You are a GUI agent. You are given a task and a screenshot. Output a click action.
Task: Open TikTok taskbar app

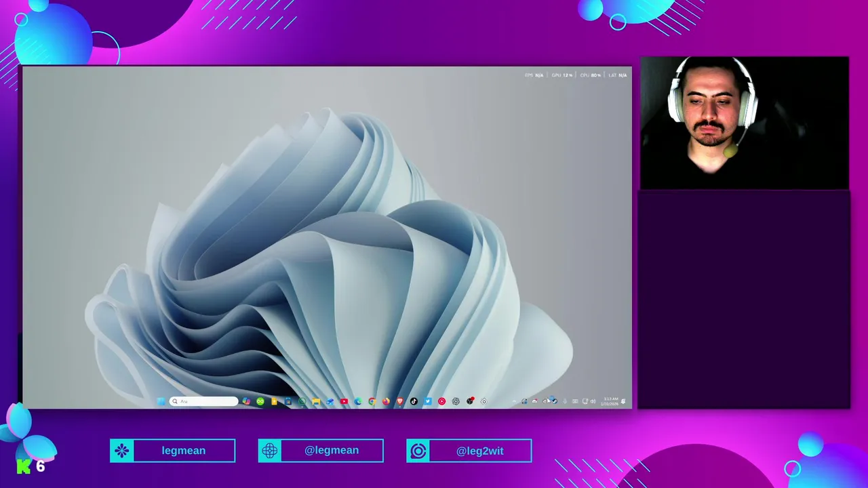point(414,401)
